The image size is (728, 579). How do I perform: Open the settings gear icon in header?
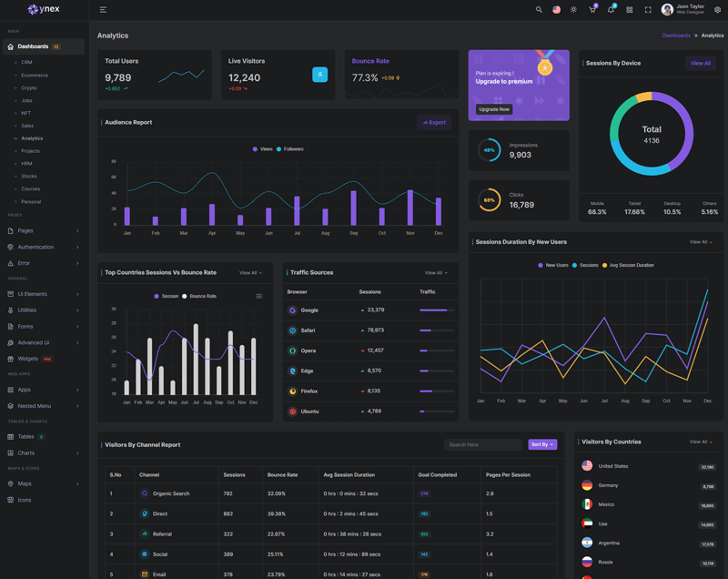(717, 10)
